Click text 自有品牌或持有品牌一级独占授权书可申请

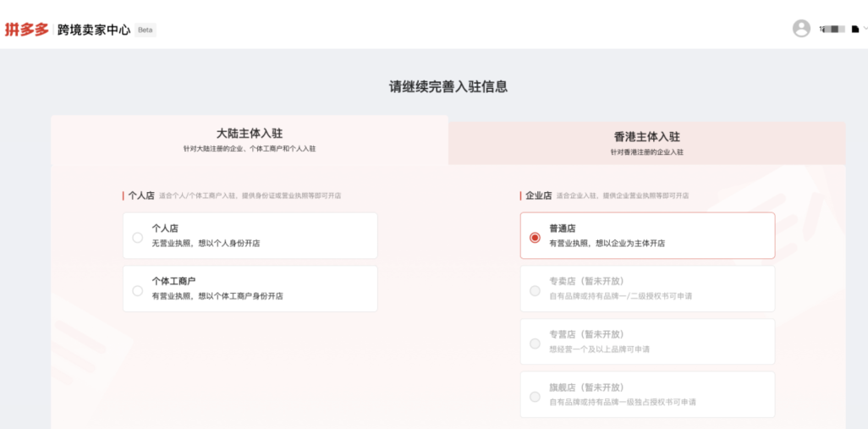pos(623,403)
